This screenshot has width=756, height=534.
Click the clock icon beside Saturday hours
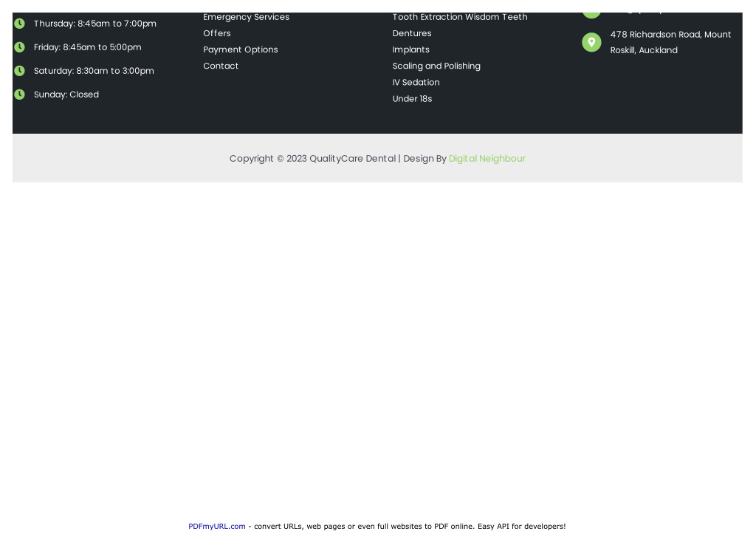pyautogui.click(x=19, y=71)
